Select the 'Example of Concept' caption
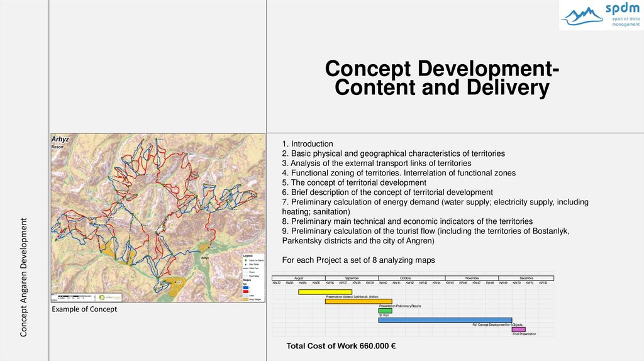The width and height of the screenshot is (644, 361). [84, 309]
